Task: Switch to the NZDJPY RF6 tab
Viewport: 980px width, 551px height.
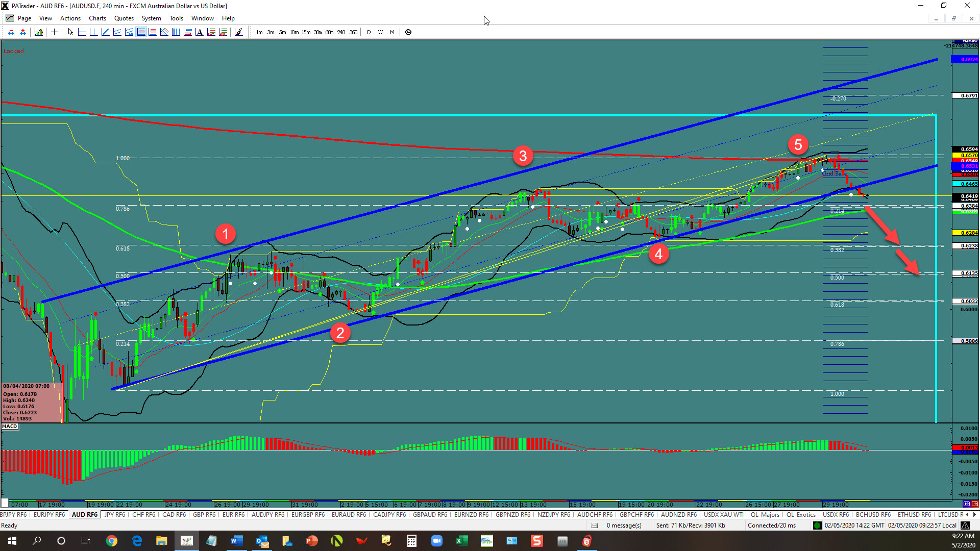Action: 554,515
